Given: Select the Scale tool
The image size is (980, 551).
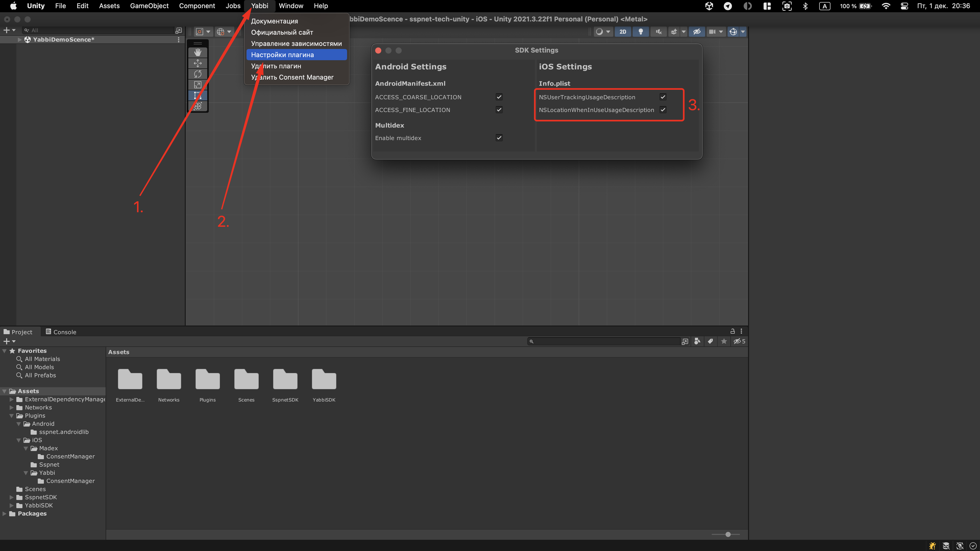Looking at the screenshot, I should click(198, 84).
